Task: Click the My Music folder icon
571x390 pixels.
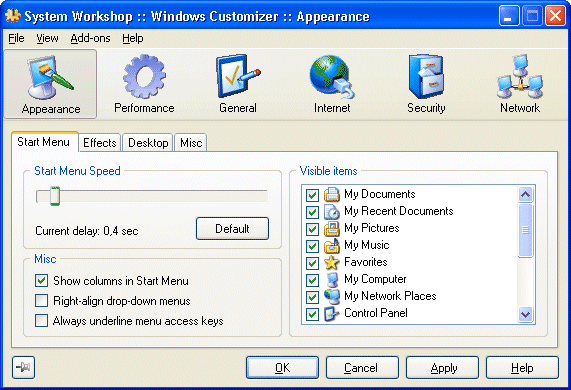Action: click(331, 245)
